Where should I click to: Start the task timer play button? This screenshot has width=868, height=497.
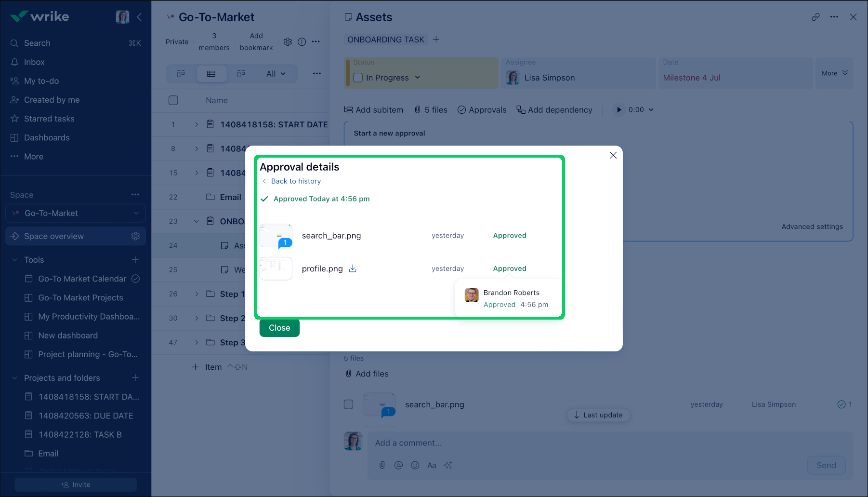pyautogui.click(x=619, y=110)
